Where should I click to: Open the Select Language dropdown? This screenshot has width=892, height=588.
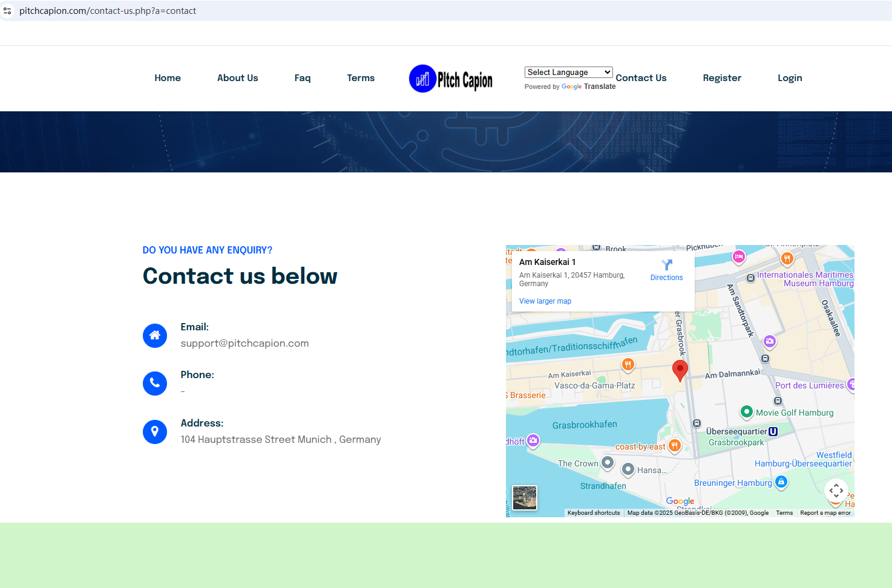pos(568,72)
